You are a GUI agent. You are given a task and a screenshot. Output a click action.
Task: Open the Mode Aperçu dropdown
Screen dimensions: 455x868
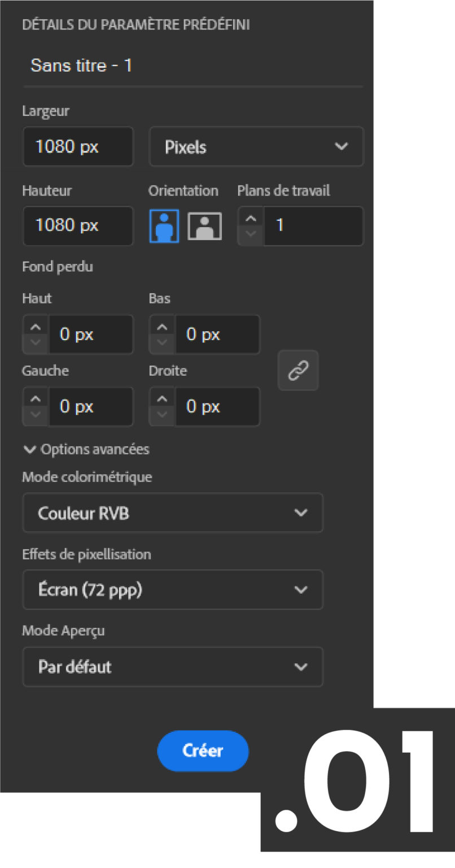173,667
